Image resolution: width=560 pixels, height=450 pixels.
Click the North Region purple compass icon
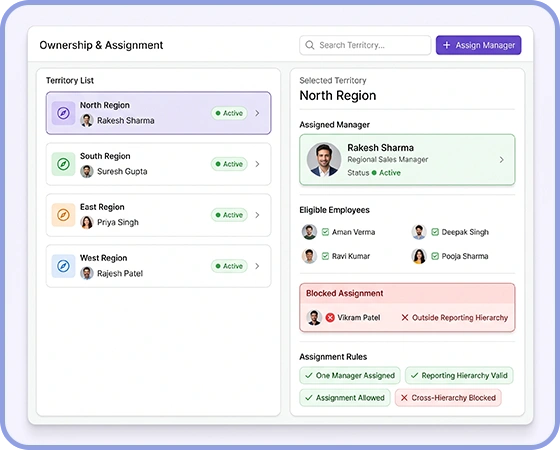click(63, 113)
